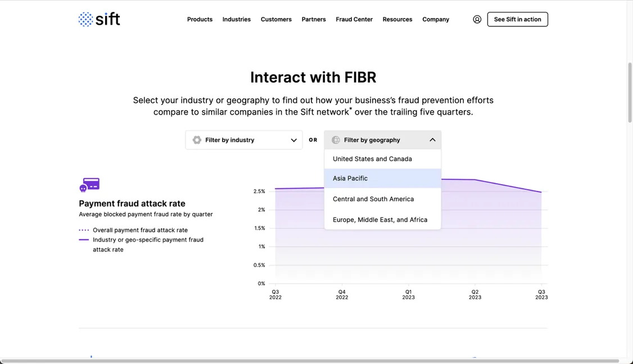The image size is (633, 364).
Task: Click the industry filter chevron arrow
Action: click(293, 140)
